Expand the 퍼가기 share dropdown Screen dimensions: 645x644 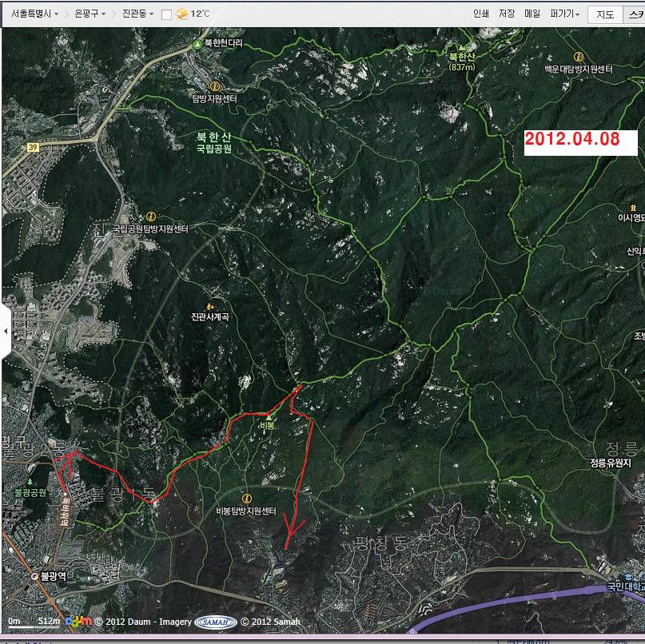click(564, 14)
